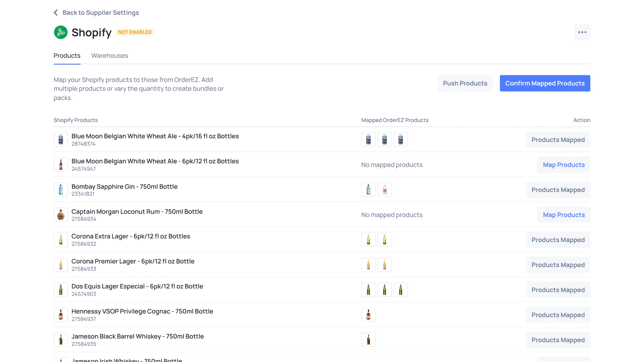Image resolution: width=644 pixels, height=362 pixels.
Task: Click first mapped icon in Dos Equis row
Action: 368,290
